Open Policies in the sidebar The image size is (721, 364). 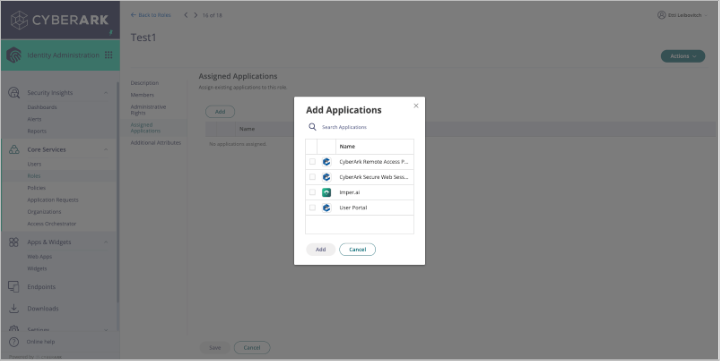pyautogui.click(x=36, y=188)
